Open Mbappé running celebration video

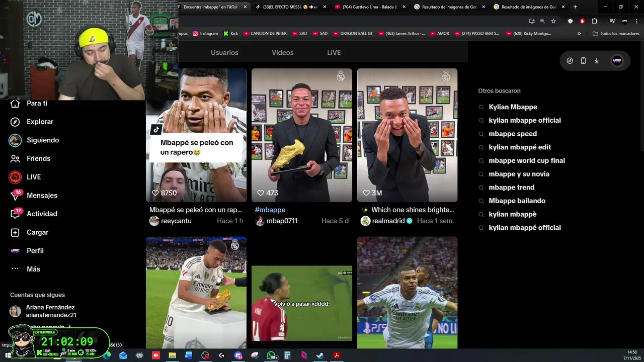[408, 293]
